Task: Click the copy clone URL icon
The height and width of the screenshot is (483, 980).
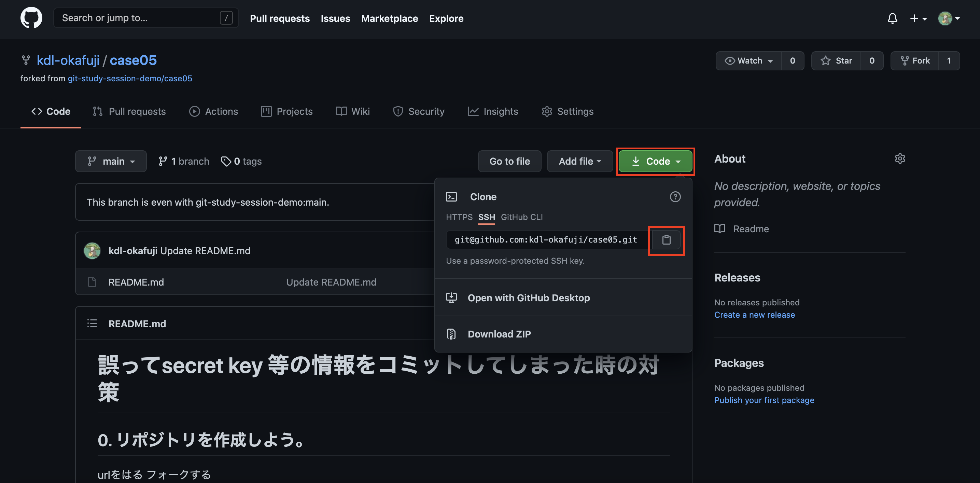Action: pyautogui.click(x=666, y=240)
